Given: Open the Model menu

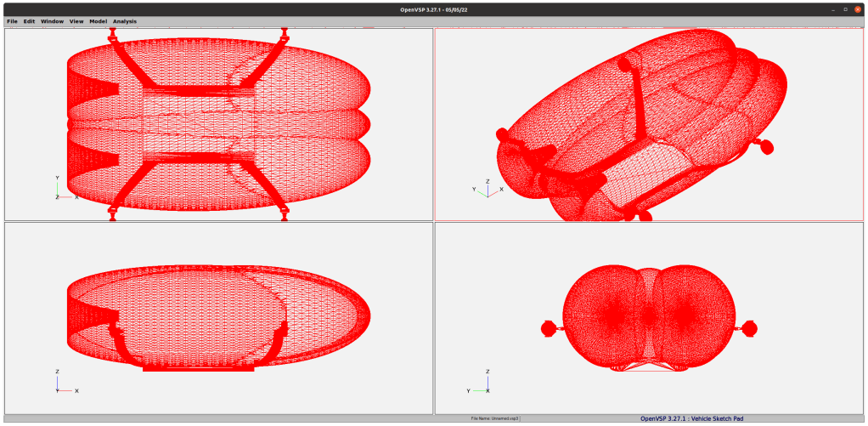Looking at the screenshot, I should [x=98, y=21].
